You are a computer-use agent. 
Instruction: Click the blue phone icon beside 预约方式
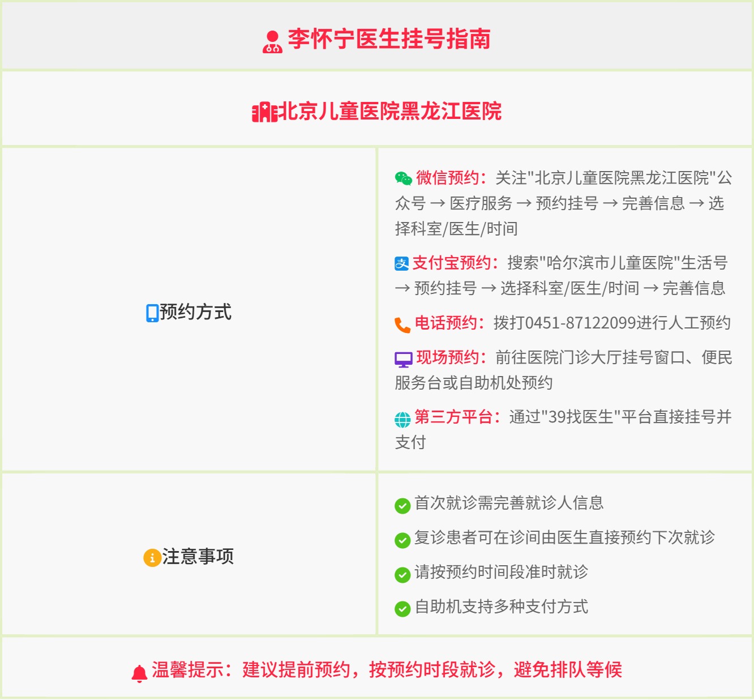(x=152, y=313)
